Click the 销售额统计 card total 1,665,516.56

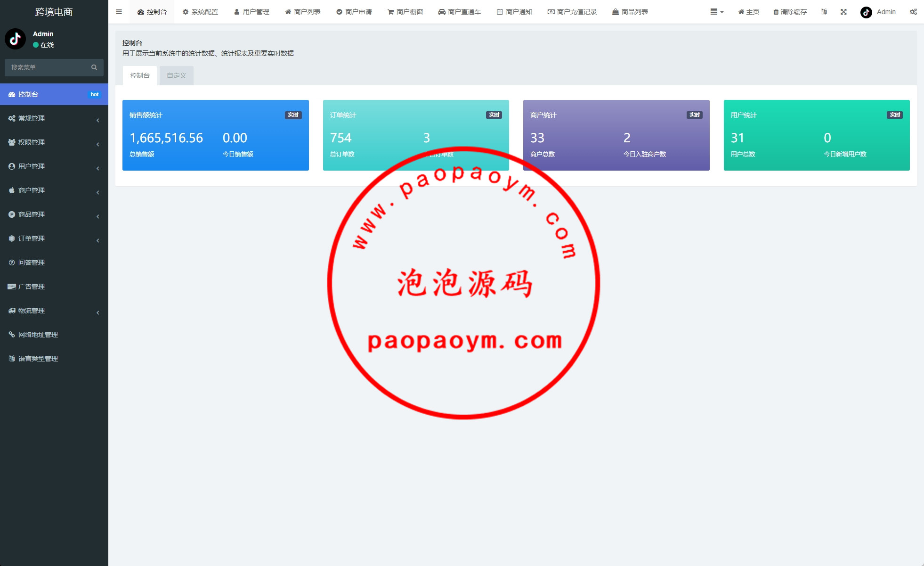point(166,138)
